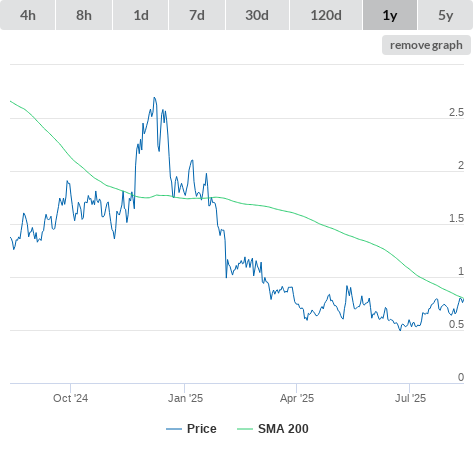
Task: Click the Apr '25 axis label
Action: [x=297, y=398]
